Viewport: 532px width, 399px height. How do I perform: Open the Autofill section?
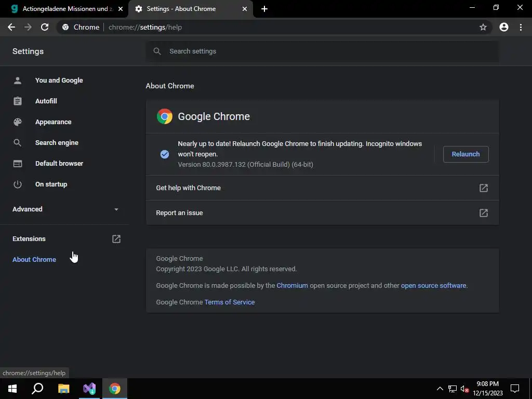pyautogui.click(x=46, y=101)
